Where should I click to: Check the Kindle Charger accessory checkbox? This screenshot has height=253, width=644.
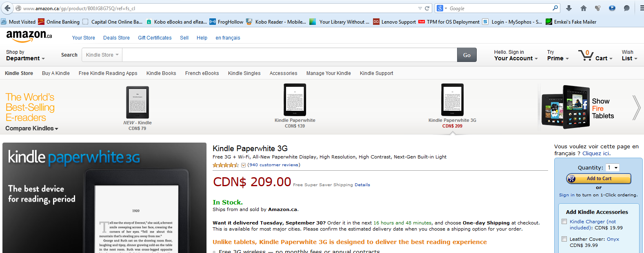coord(564,222)
